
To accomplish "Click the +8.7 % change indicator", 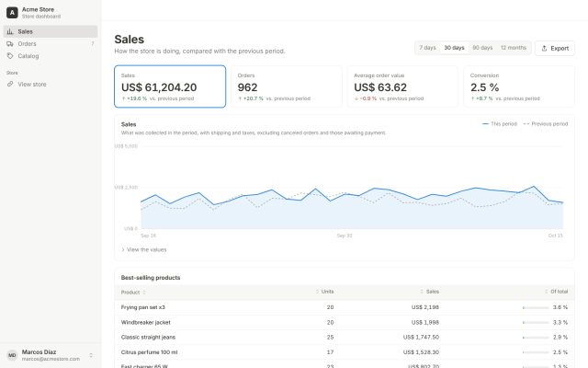I will tap(481, 98).
